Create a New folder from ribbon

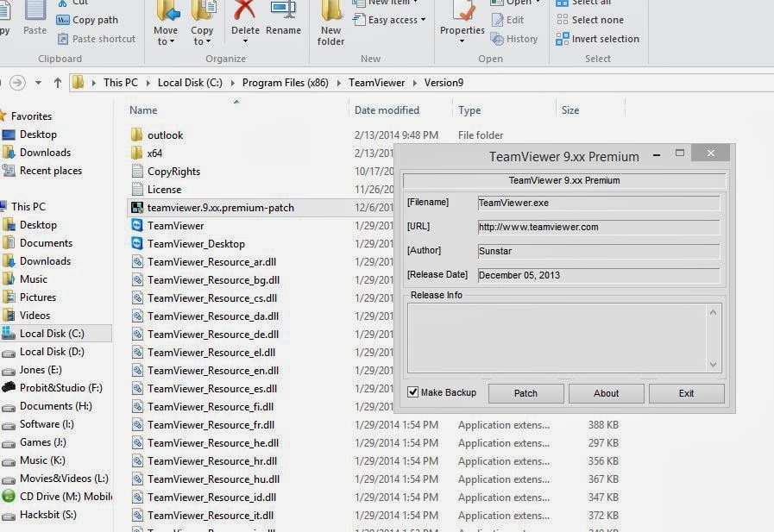click(x=330, y=23)
